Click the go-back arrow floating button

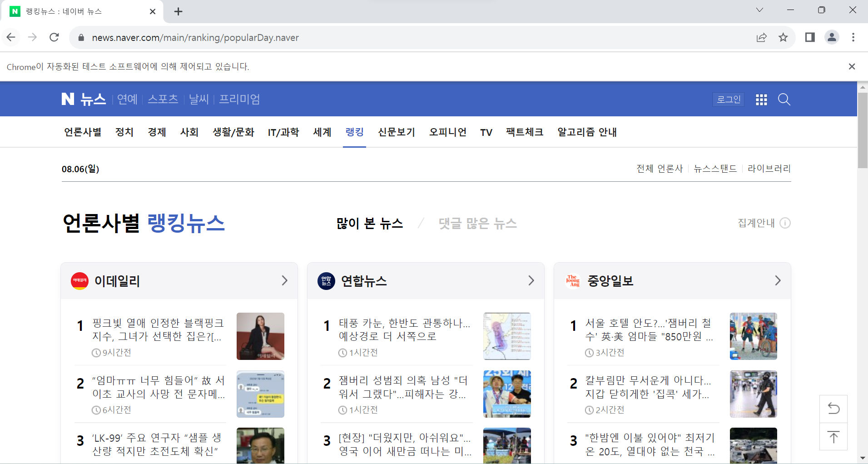click(833, 409)
